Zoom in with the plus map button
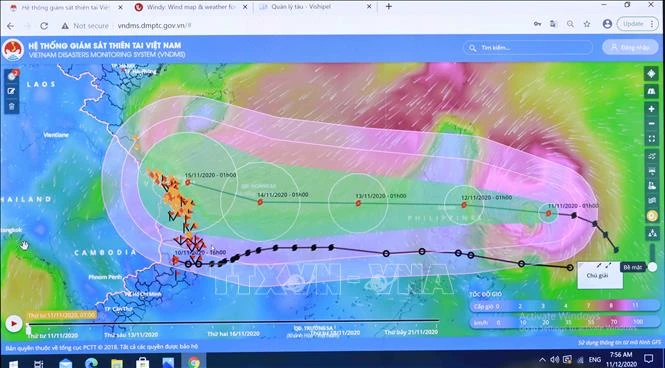665x368 pixels. pos(651,109)
